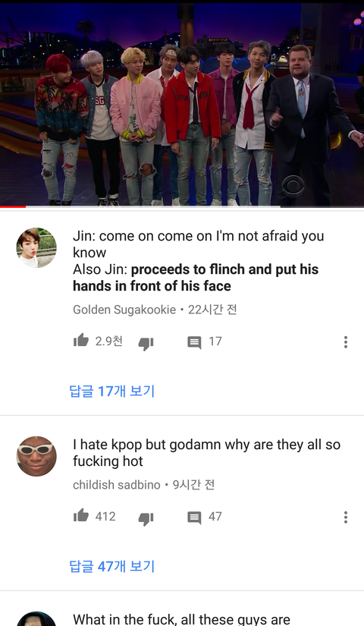Expand the 답글 17개 보기 replies
364x626 pixels.
tap(111, 391)
